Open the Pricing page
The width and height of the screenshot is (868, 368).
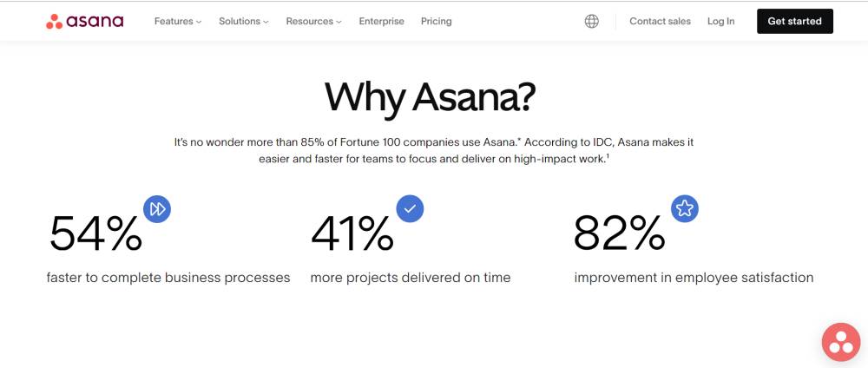437,22
